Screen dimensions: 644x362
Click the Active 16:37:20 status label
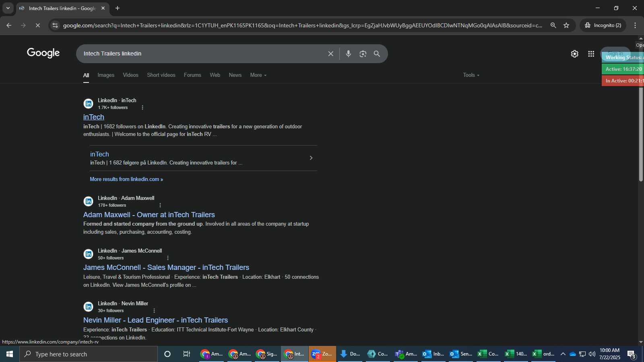(x=623, y=69)
